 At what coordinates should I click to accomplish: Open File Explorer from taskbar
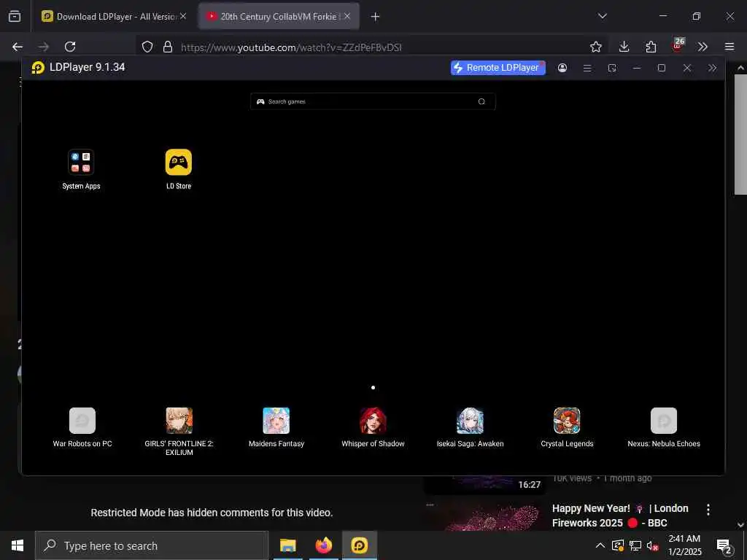point(287,545)
